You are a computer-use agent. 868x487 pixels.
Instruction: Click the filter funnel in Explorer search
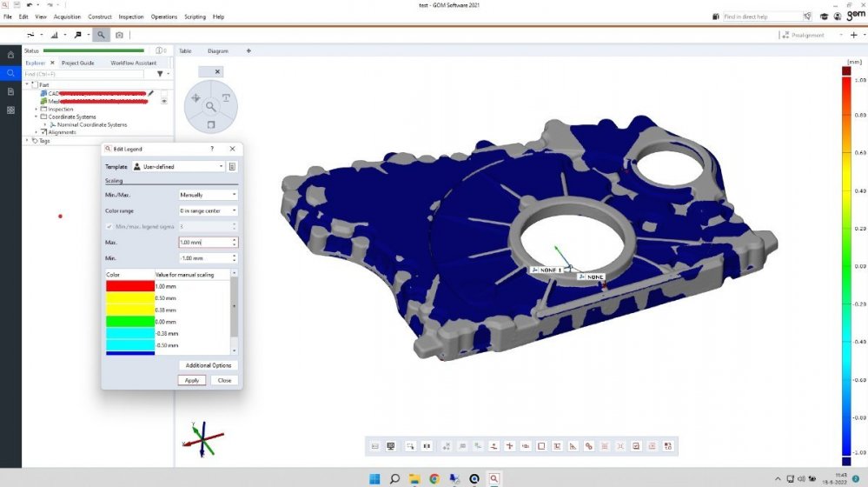coord(159,74)
